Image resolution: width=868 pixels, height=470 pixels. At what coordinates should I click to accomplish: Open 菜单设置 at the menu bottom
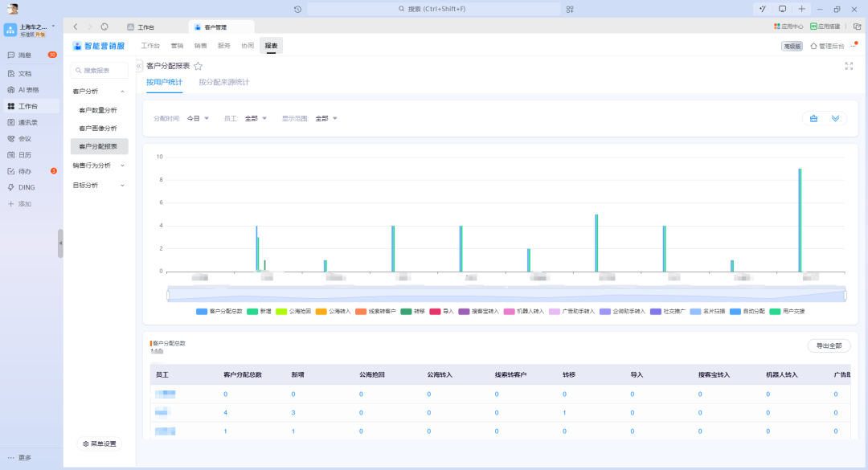100,444
